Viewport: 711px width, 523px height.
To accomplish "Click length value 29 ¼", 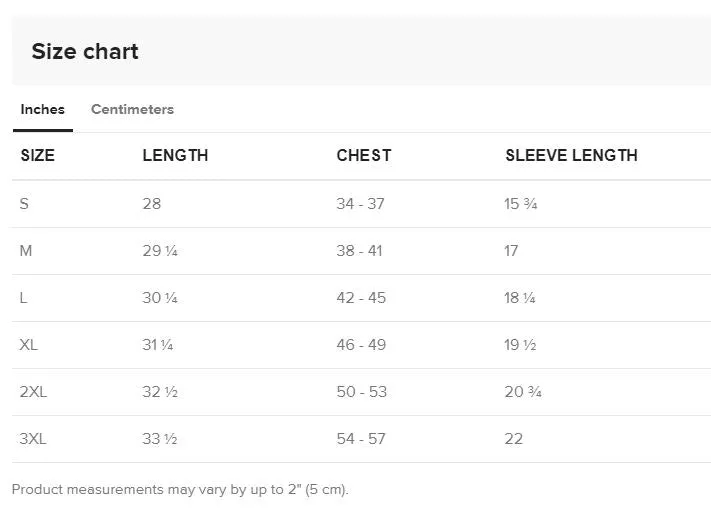I will click(160, 251).
